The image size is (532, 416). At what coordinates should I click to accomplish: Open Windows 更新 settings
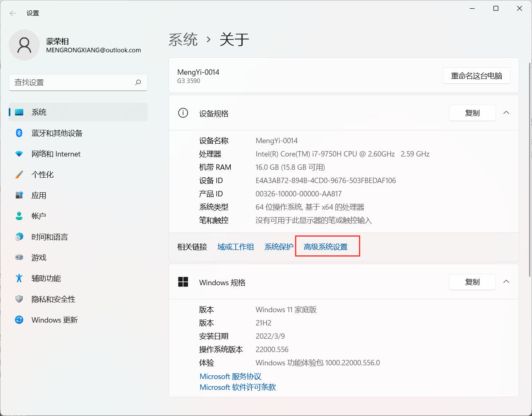(78, 320)
